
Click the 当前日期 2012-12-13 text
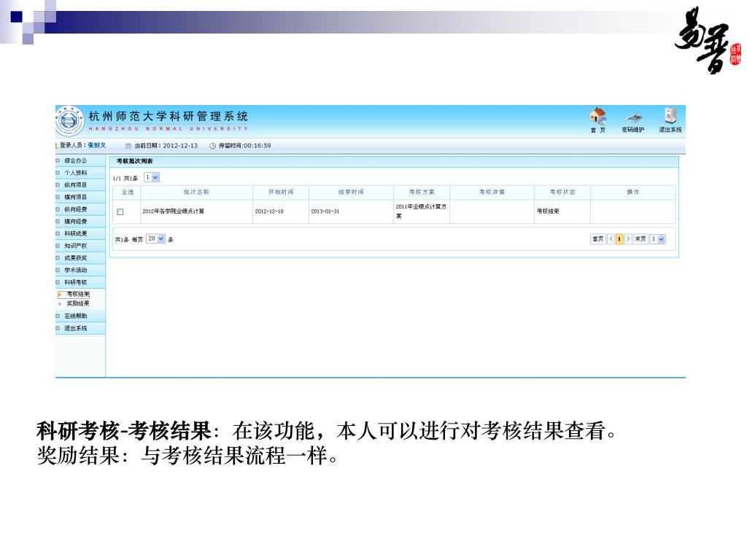(166, 146)
